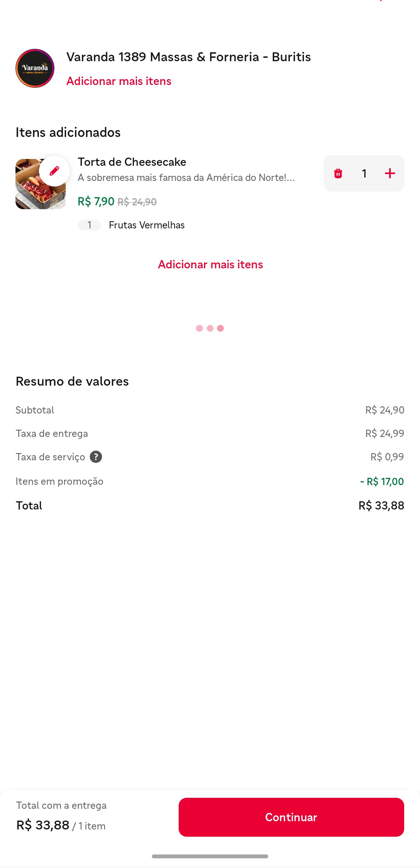The width and height of the screenshot is (420, 868).
Task: Tap the pencil edit icon on cheesecake
Action: click(54, 171)
